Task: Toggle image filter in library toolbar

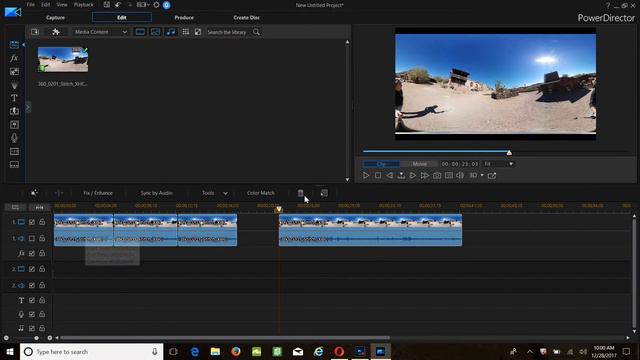Action: 156,32
